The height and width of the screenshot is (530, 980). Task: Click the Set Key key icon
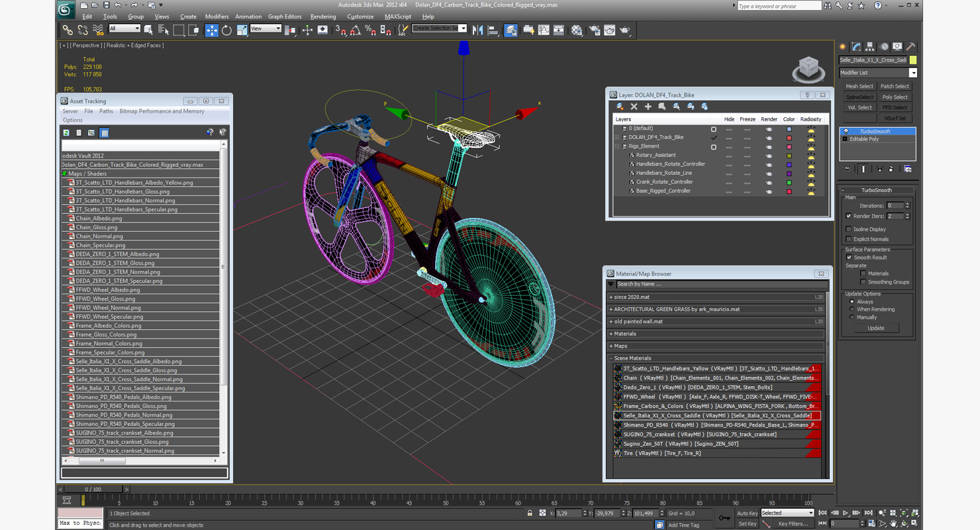pos(724,518)
